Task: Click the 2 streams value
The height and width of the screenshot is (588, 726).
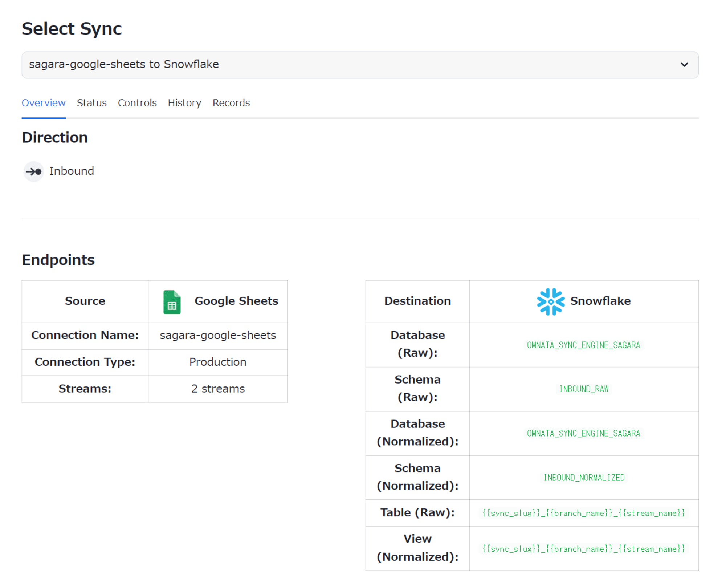Action: click(x=218, y=389)
